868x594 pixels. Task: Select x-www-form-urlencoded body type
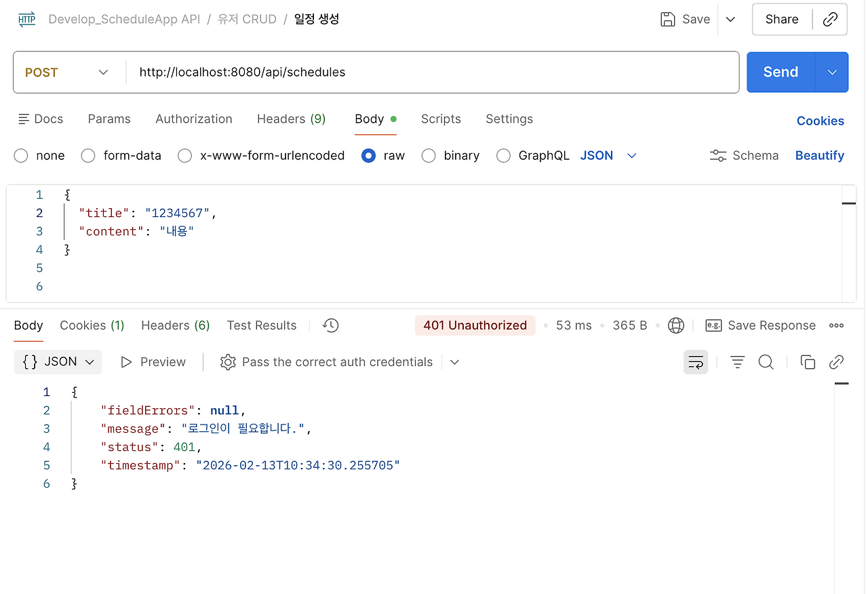coord(184,156)
